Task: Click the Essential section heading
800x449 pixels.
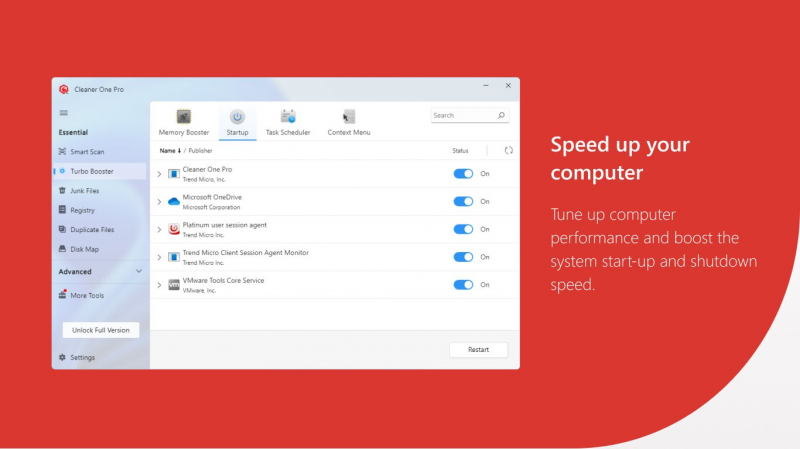Action: pos(73,132)
